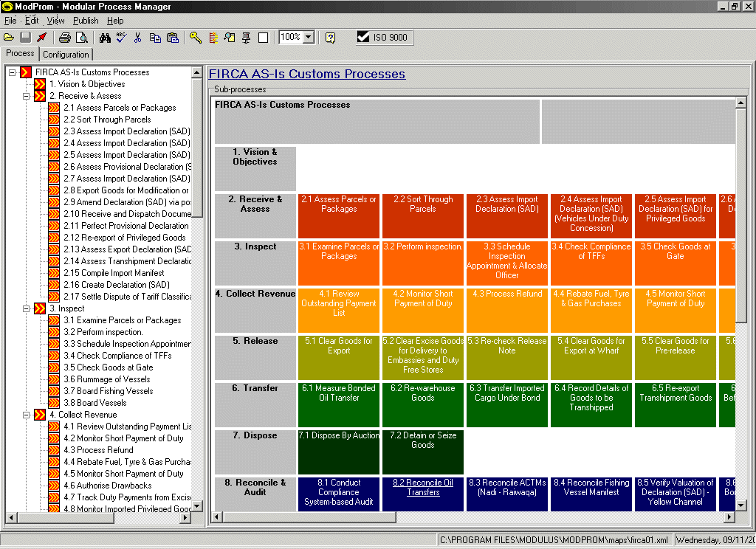
Task: Select the green 6.2 Re-warehouse Goods cell
Action: point(422,404)
